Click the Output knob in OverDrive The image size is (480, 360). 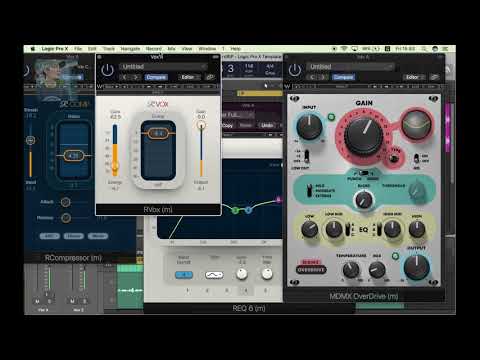click(416, 267)
